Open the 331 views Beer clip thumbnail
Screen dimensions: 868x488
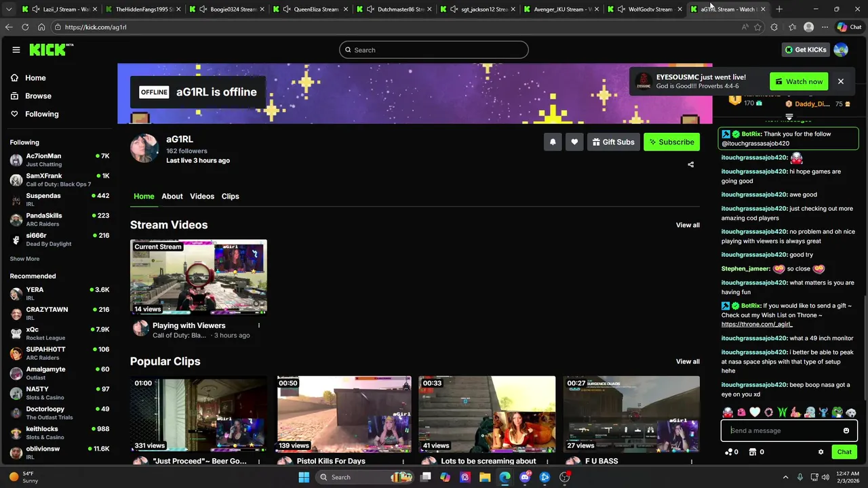pos(199,414)
